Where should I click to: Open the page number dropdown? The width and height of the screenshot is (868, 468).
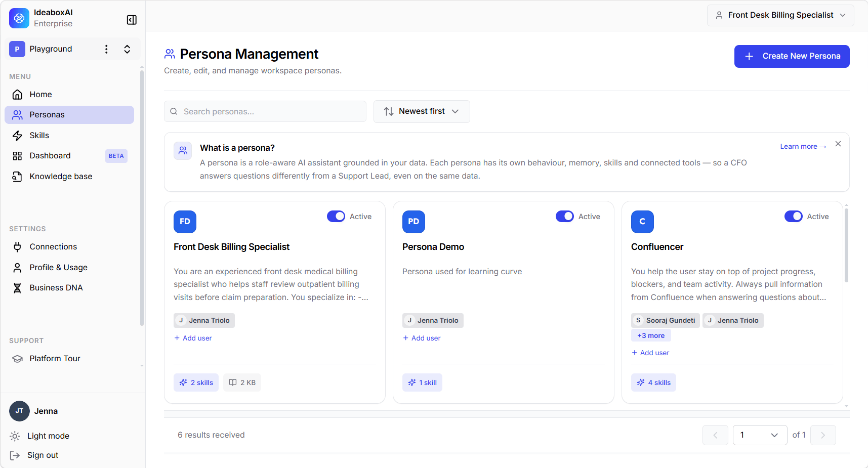[760, 435]
